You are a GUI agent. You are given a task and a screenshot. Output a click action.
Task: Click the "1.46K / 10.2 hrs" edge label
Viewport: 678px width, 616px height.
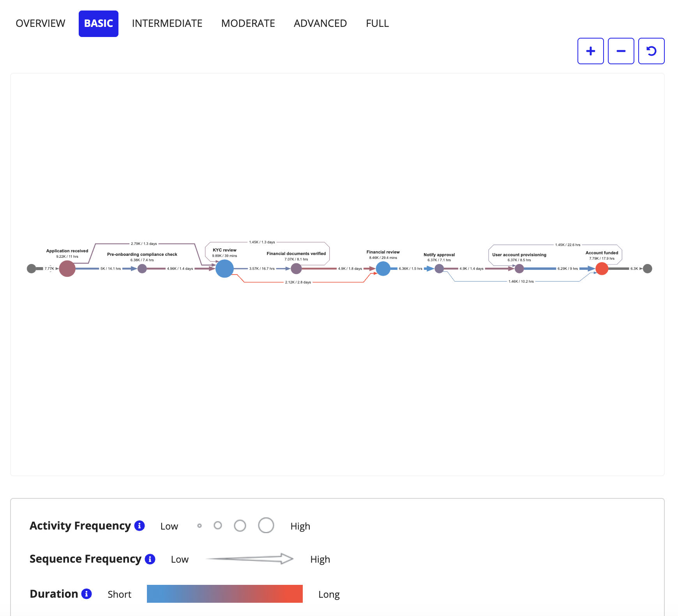coord(521,282)
